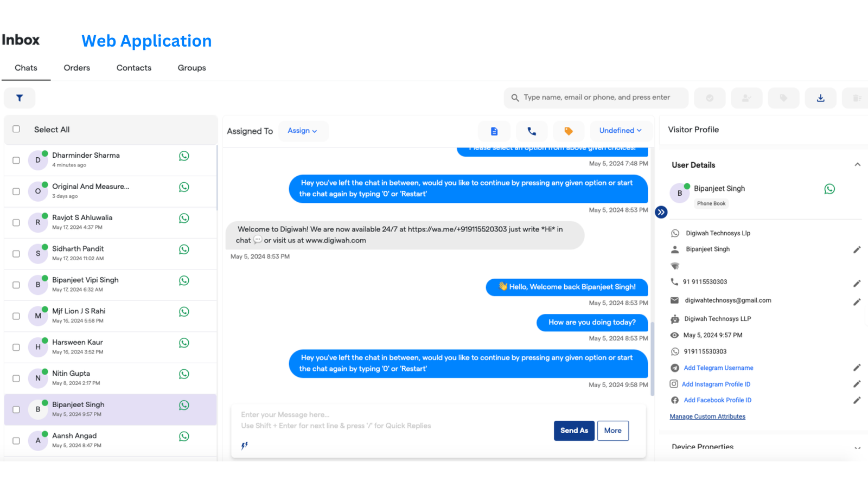Screen dimensions: 868x488
Task: Open the Contacts tab
Action: [133, 68]
